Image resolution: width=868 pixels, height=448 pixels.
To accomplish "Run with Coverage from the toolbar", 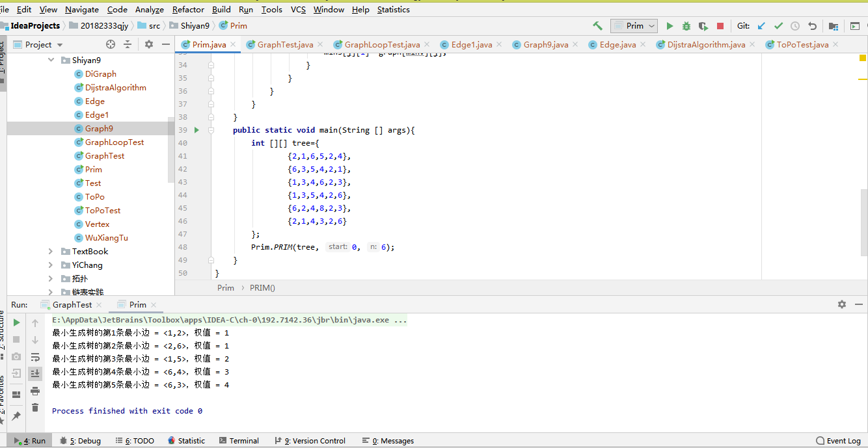I will (703, 26).
